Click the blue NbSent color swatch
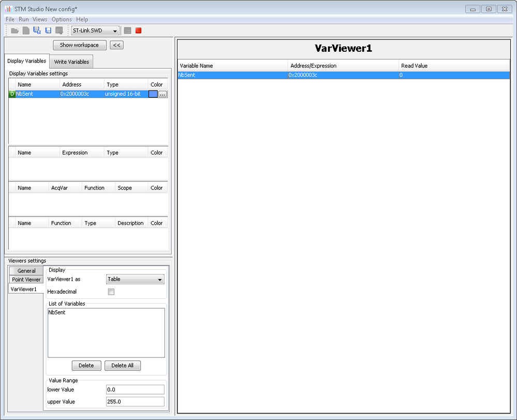Image resolution: width=517 pixels, height=420 pixels. (x=153, y=94)
